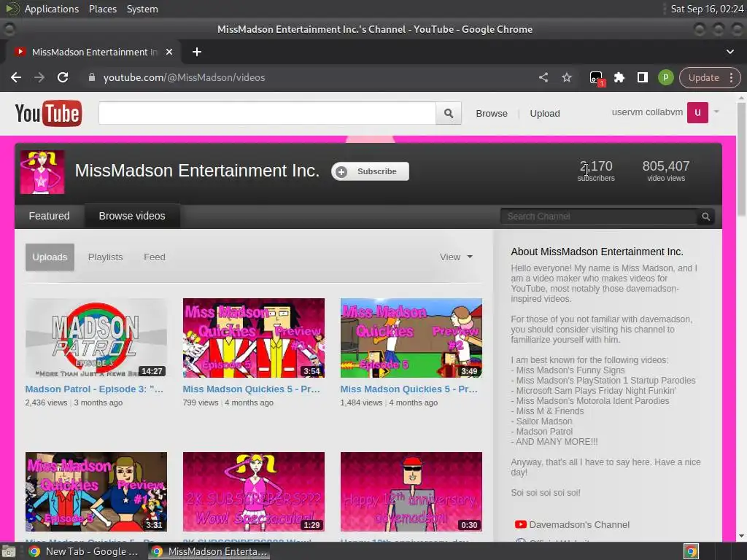Click title of video with 1,484 views
This screenshot has width=747, height=560.
click(x=409, y=389)
